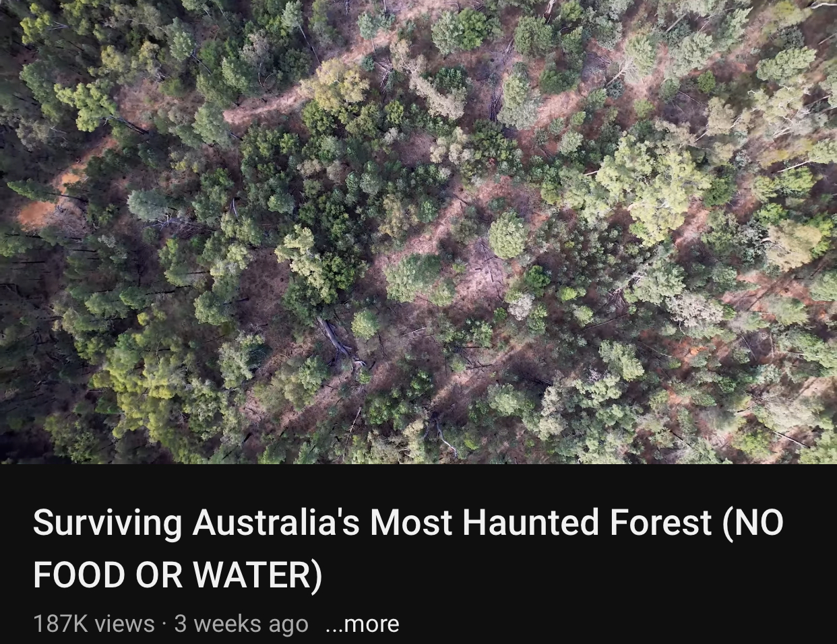Image resolution: width=837 pixels, height=644 pixels.
Task: Click the dot separator between views and date
Action: coord(165,624)
